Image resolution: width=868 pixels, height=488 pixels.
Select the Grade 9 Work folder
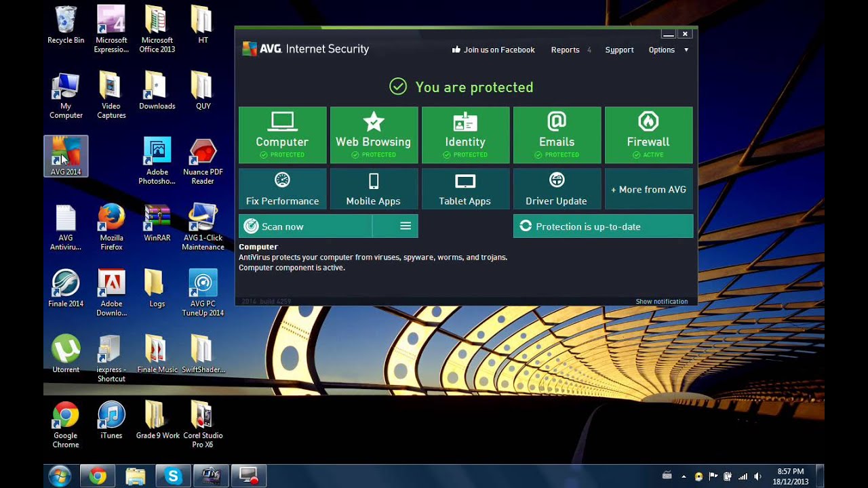[157, 420]
